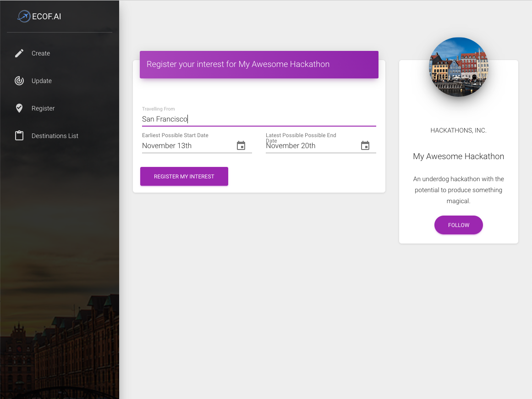Screen dimensions: 532x399
Task: Click the location check icon beside Register
Action: click(x=19, y=108)
